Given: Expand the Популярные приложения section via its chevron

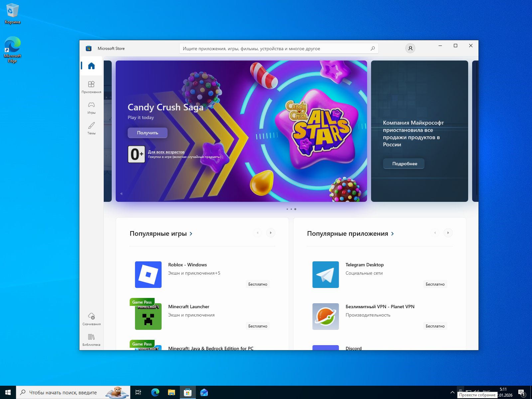Looking at the screenshot, I should tap(393, 234).
